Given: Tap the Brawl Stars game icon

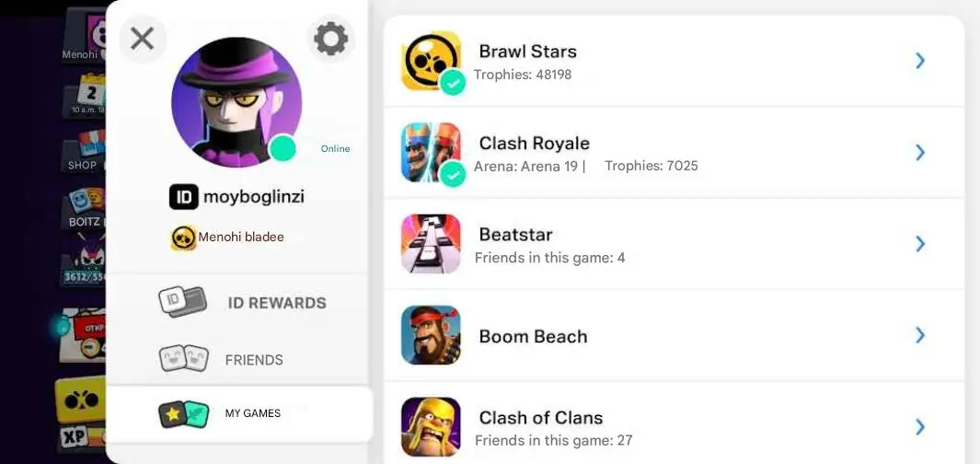Looking at the screenshot, I should tap(432, 61).
